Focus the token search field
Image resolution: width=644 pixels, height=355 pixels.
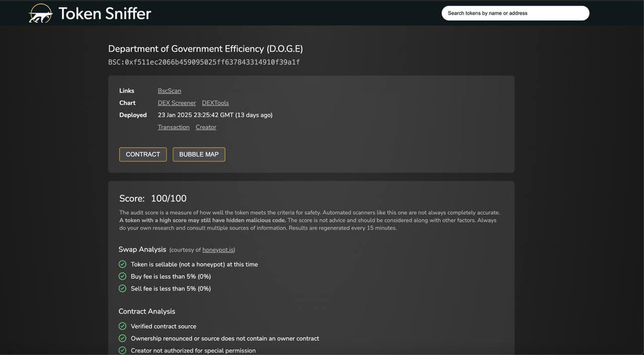(515, 13)
